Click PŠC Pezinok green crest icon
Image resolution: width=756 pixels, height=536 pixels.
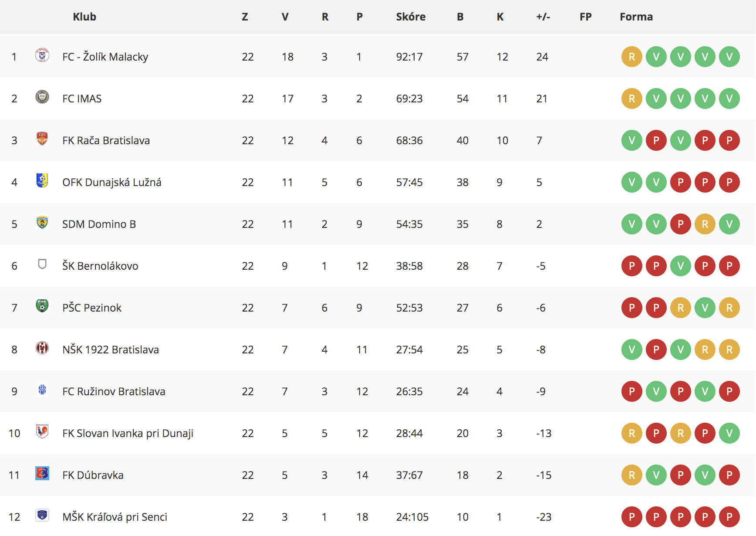point(42,306)
